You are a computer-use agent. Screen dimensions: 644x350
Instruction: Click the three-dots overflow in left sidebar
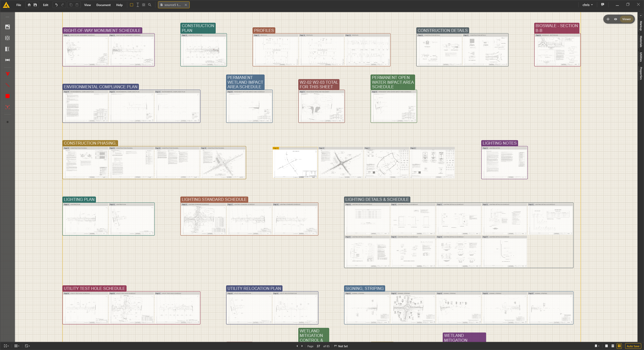[x=8, y=17]
